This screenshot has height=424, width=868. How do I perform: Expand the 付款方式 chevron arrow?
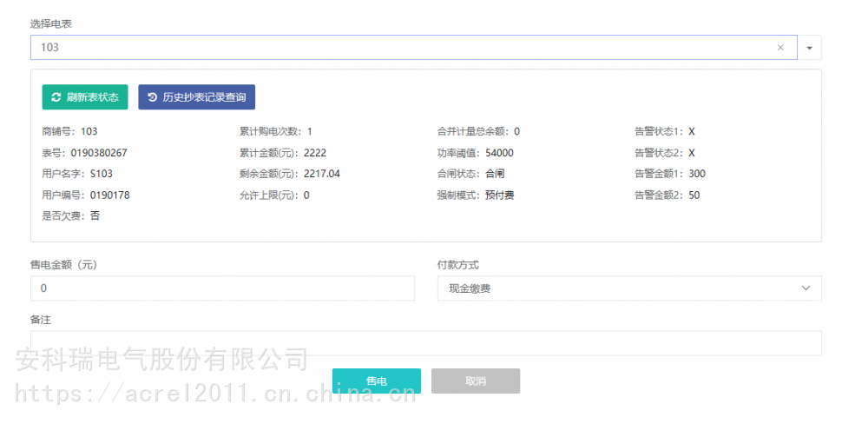click(805, 288)
